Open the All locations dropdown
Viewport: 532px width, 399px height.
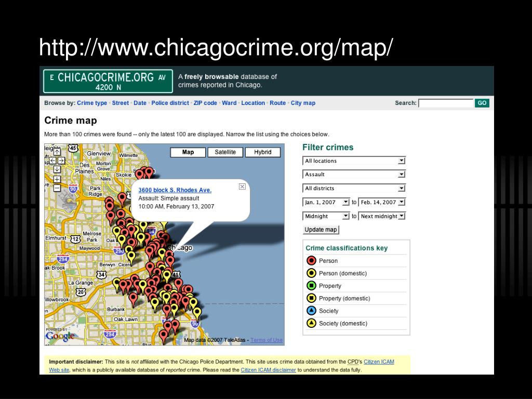coord(354,161)
